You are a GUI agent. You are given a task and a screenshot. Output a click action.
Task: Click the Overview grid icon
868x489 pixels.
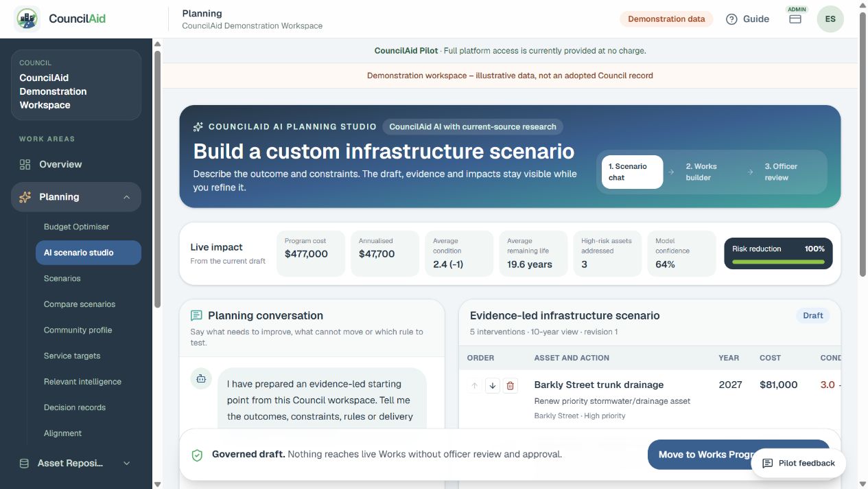[x=25, y=164]
